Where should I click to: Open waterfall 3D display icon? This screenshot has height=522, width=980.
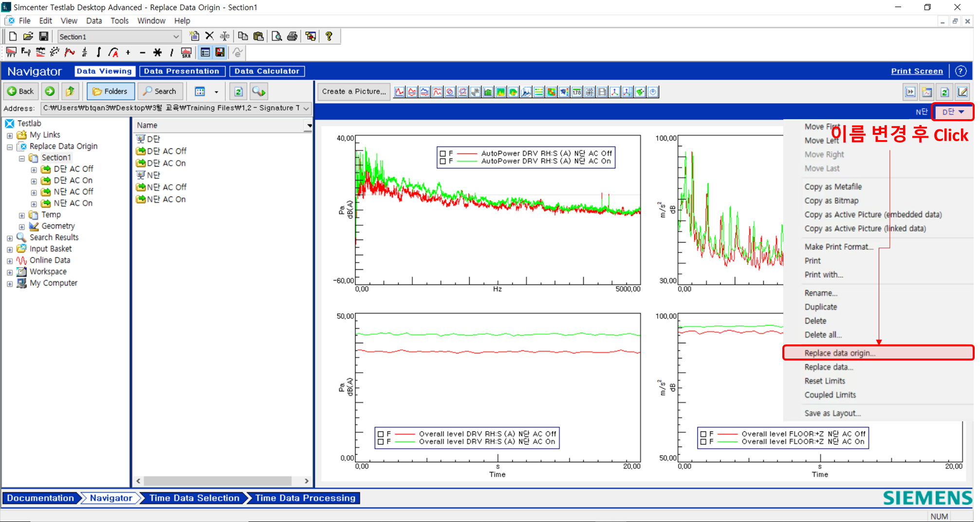[x=526, y=92]
